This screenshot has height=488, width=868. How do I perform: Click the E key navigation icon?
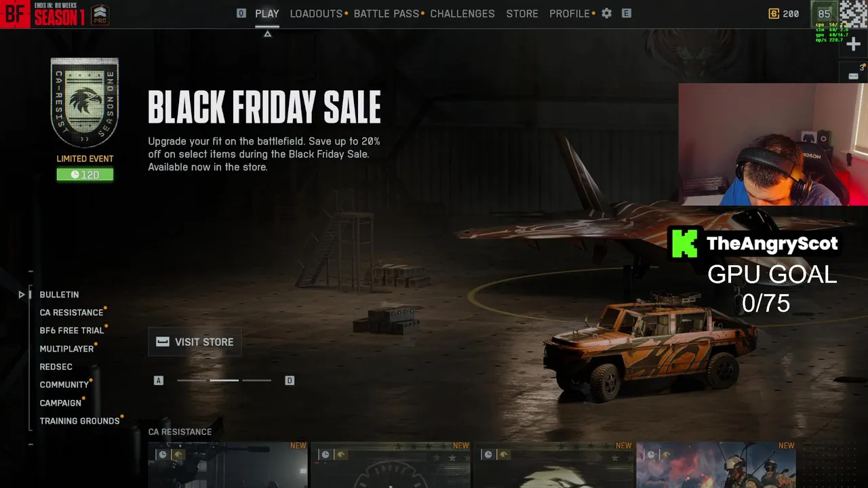(x=627, y=14)
